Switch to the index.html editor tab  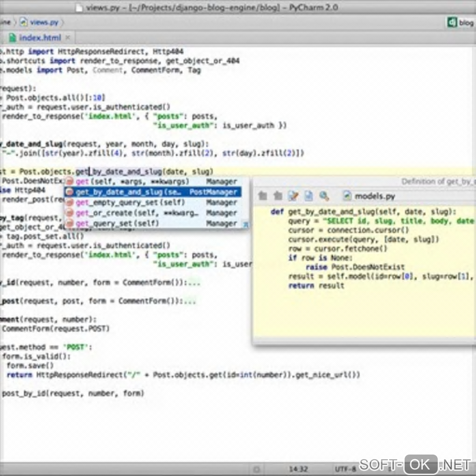coord(40,38)
